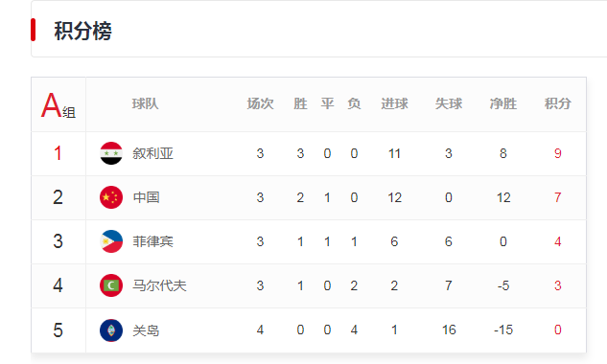Open the 关岛 team link
Viewport: 607px width, 364px height.
click(x=146, y=330)
